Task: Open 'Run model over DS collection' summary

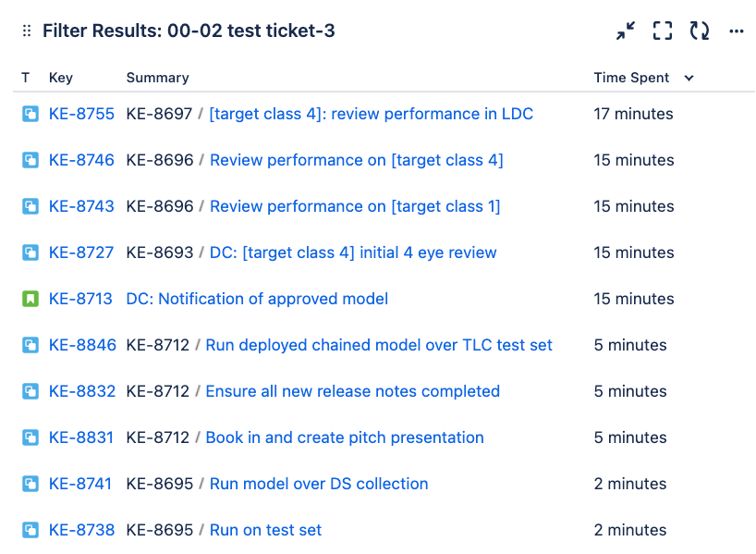Action: (x=317, y=484)
